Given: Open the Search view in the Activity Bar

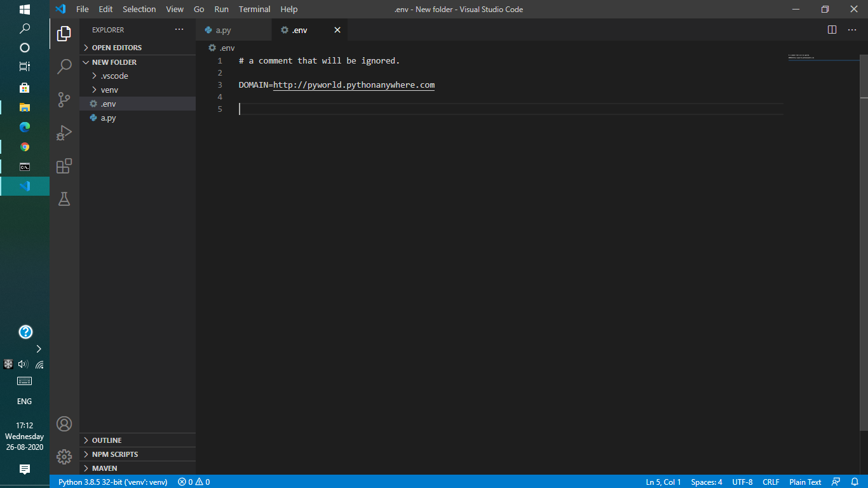Looking at the screenshot, I should [x=64, y=67].
